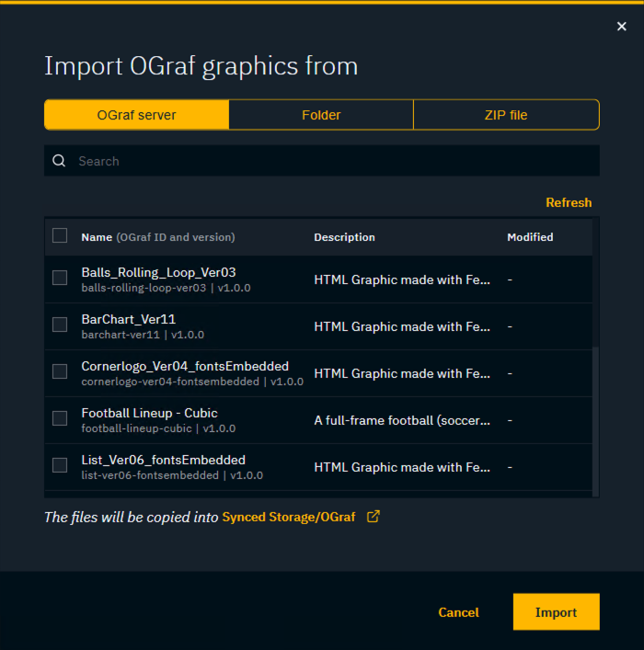
Task: Click the Balls_Rolling_Loop_Ver03 description cell
Action: 402,279
